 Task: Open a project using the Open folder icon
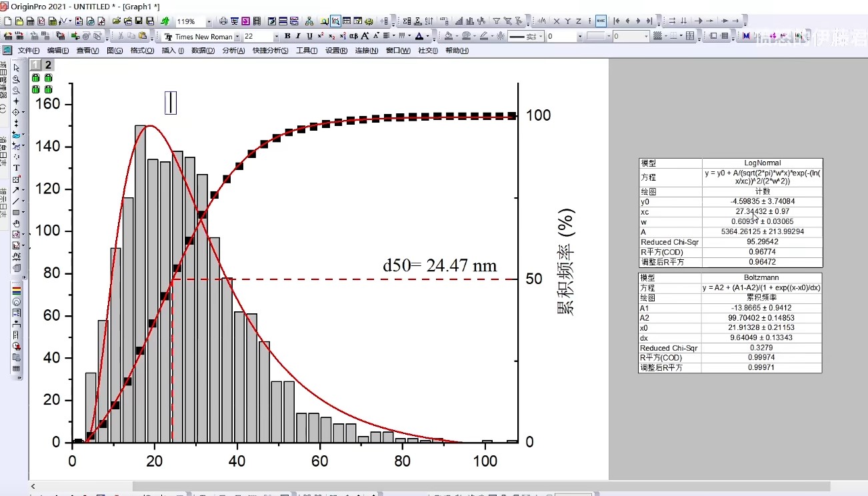click(117, 21)
